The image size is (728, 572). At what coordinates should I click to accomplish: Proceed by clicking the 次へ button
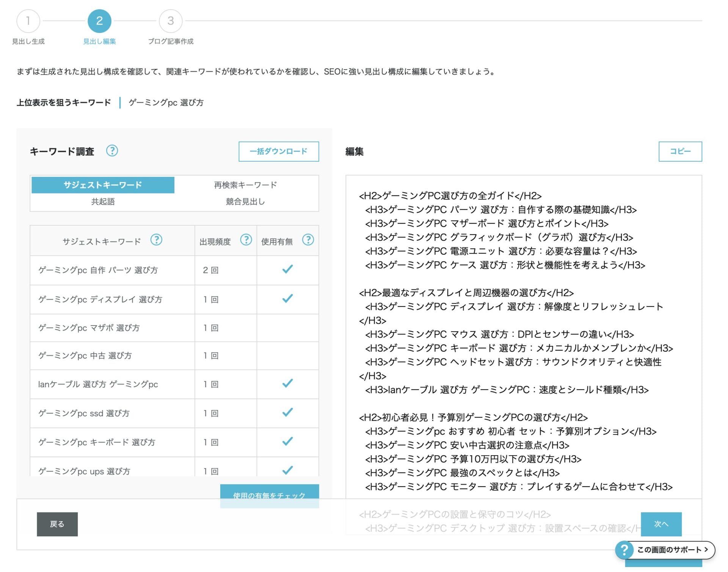(661, 524)
